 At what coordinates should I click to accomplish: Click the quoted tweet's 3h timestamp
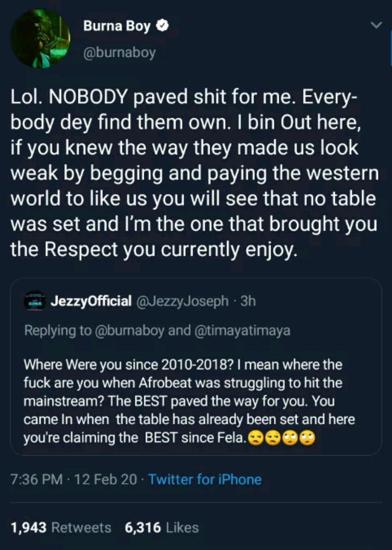tap(248, 301)
